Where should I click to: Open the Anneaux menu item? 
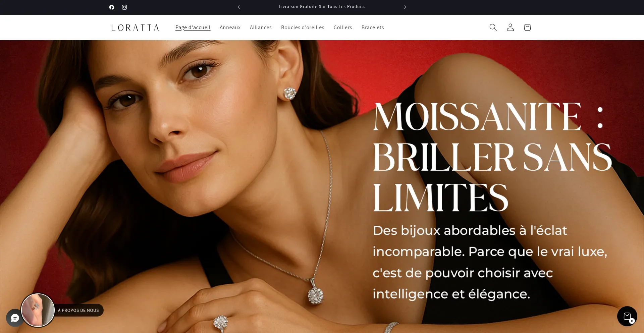230,27
